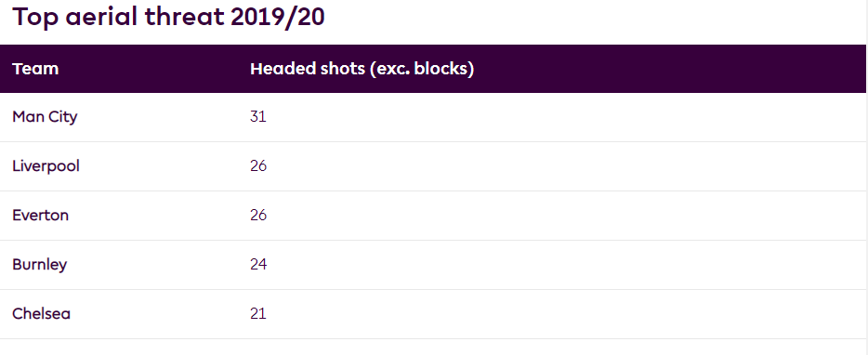Click Burnley's headed shots value 24
868x355 pixels.
258,265
